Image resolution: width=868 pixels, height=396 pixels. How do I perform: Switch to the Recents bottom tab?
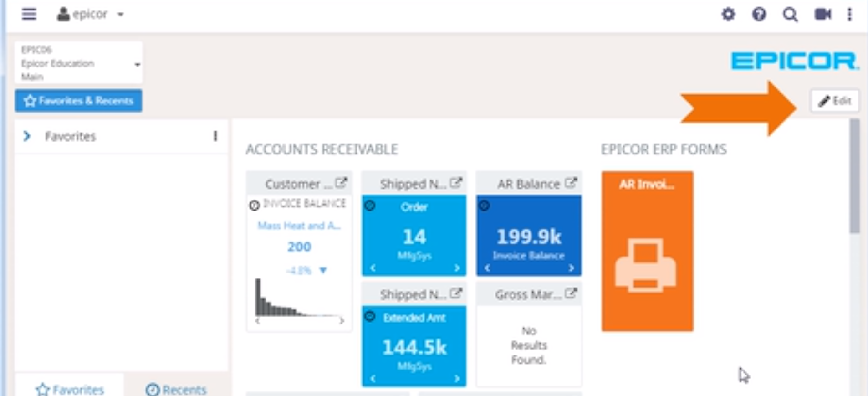pyautogui.click(x=176, y=389)
